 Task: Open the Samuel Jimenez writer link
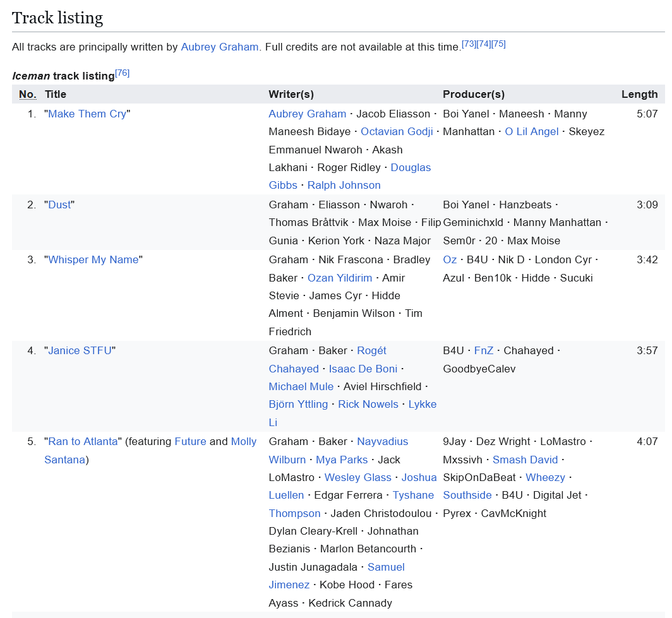coord(386,567)
